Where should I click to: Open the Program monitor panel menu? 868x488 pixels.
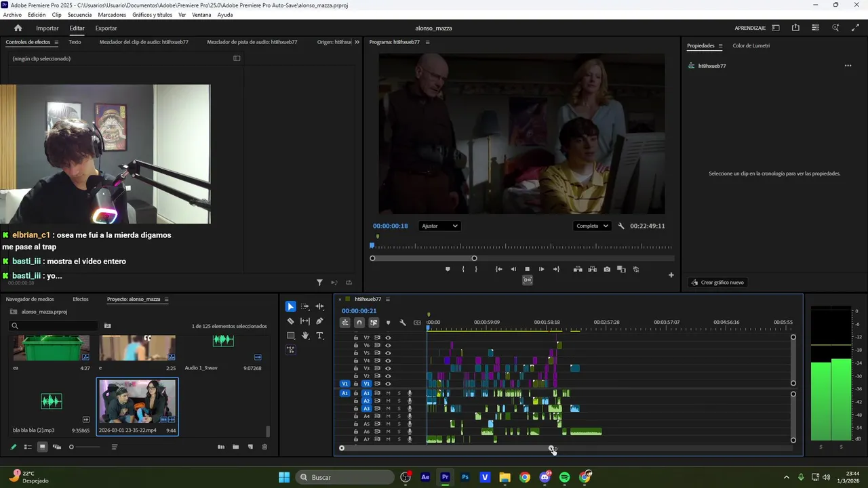pyautogui.click(x=427, y=42)
